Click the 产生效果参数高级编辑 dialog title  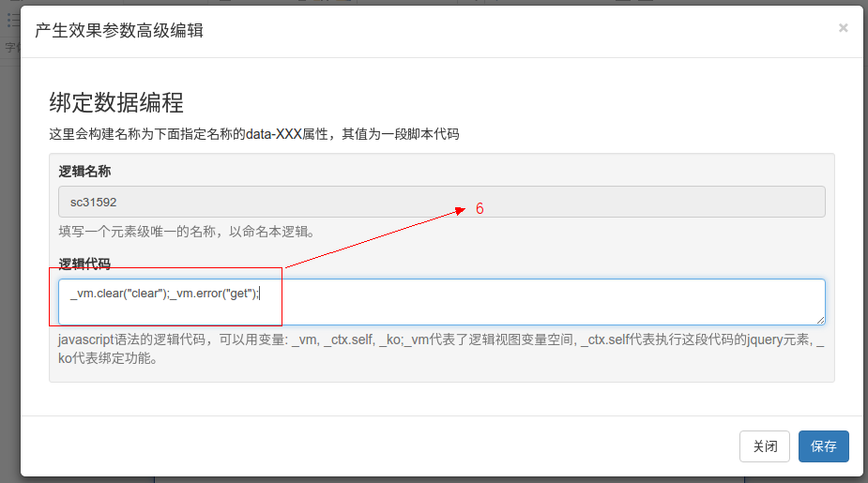tap(119, 30)
